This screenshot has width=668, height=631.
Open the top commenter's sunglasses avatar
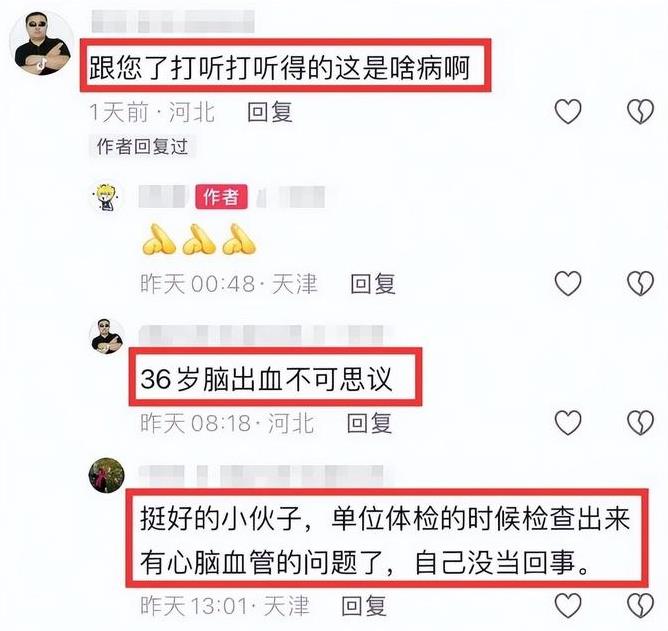click(42, 43)
